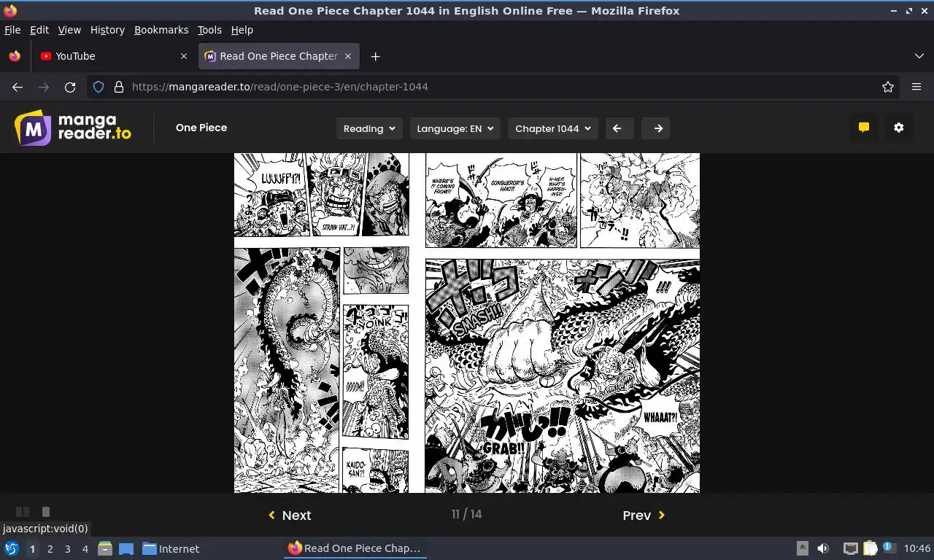Open the system start menu icon
934x560 pixels.
coord(12,548)
